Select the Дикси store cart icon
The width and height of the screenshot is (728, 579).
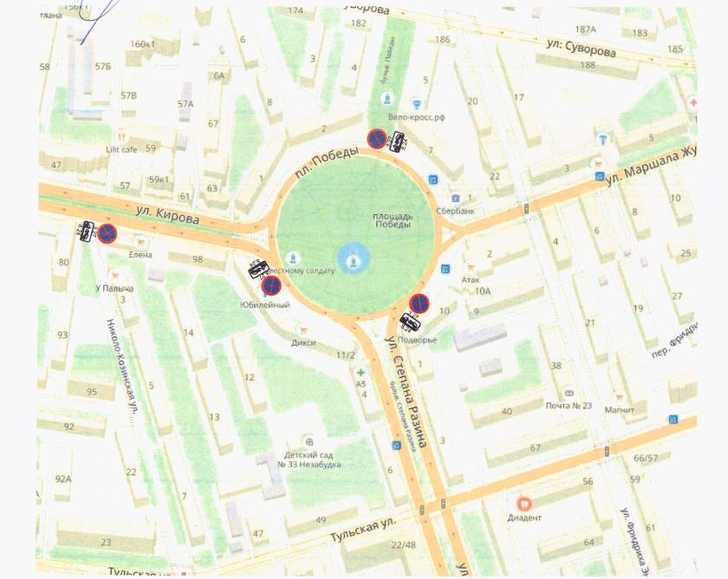point(304,329)
